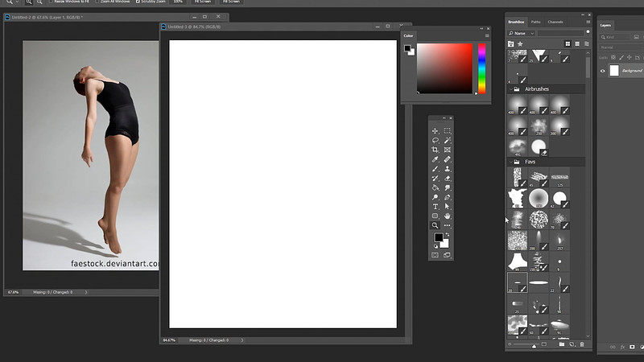Click the BrushBox search input field
This screenshot has width=644, height=362.
point(560,33)
